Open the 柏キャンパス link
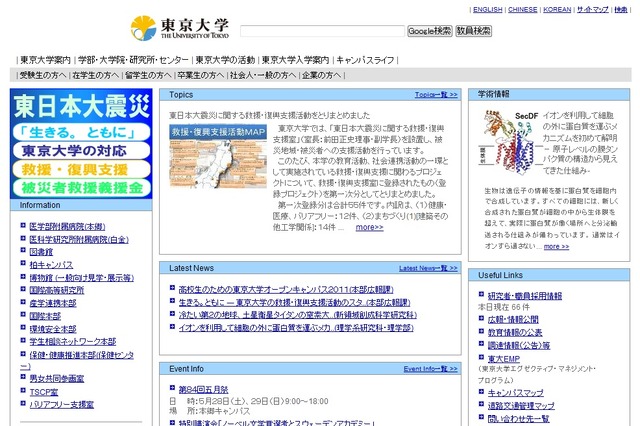Screen dimensions: 640x426 51,265
